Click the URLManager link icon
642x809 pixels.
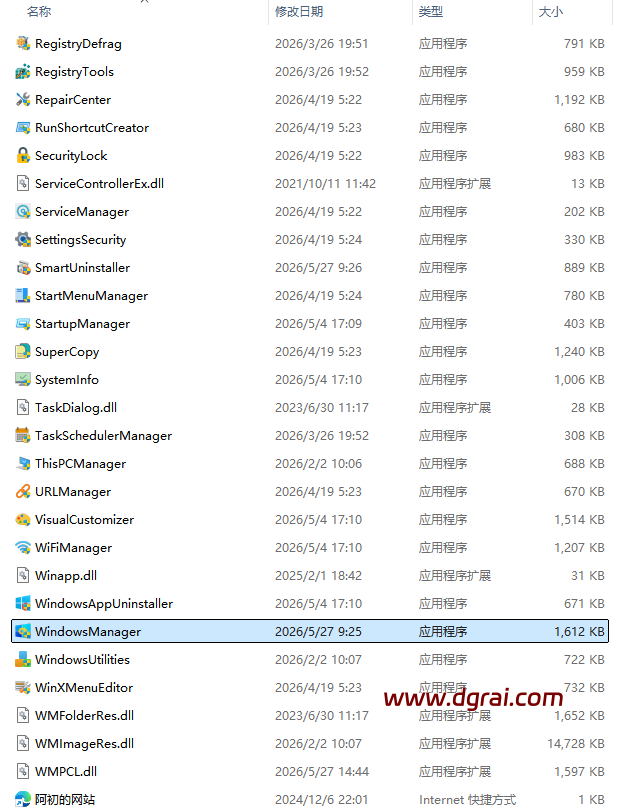pos(23,491)
